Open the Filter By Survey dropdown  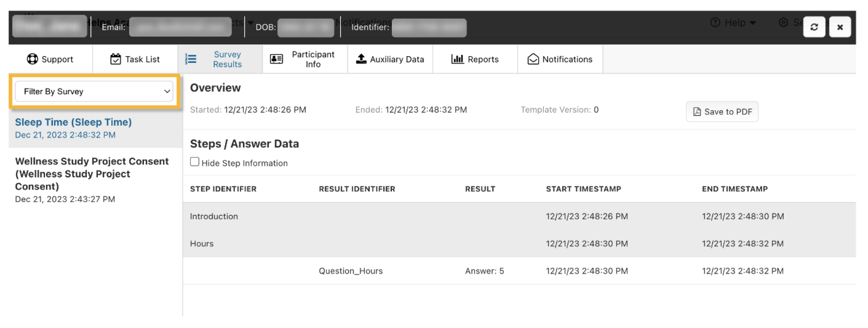[x=94, y=92]
